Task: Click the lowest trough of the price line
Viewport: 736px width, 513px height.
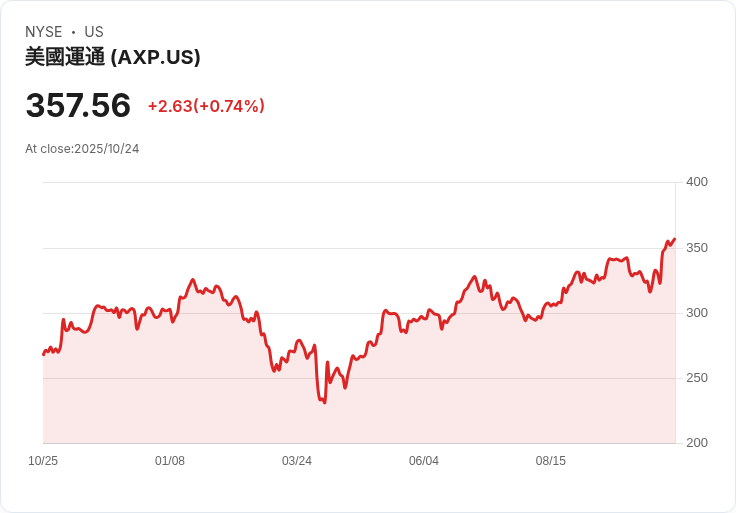Action: 324,402
